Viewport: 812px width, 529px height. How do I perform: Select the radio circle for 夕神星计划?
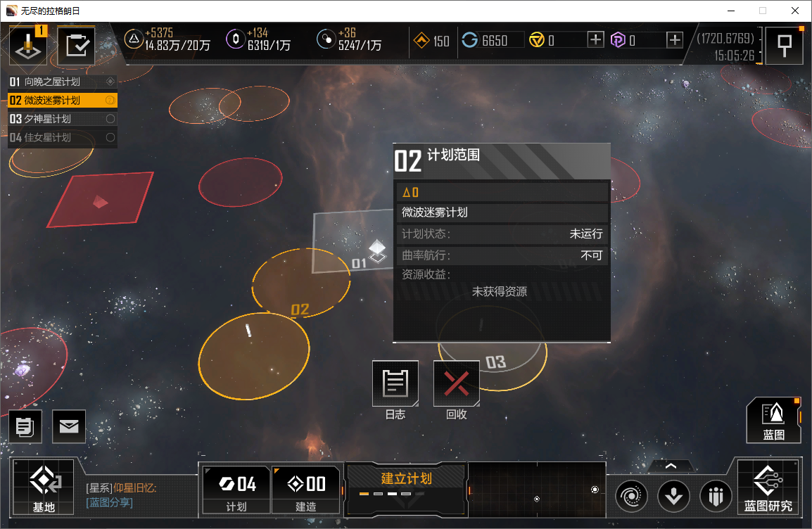tap(110, 119)
